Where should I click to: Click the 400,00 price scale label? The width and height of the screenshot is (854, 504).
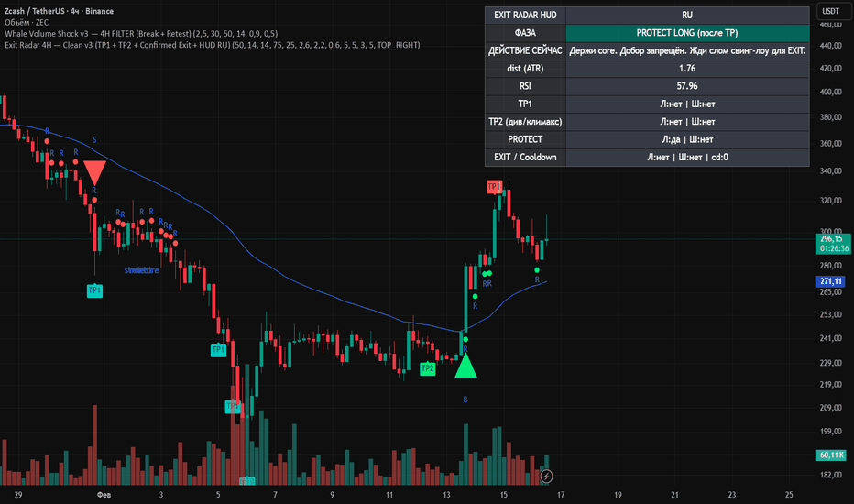click(x=831, y=92)
